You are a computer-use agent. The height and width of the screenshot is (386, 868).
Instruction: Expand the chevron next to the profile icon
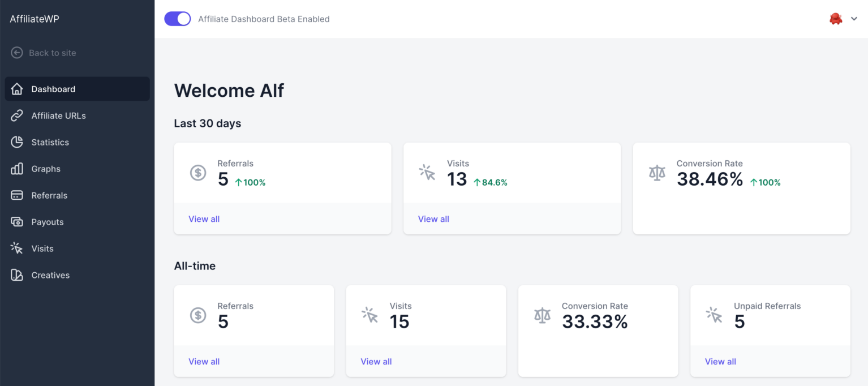853,19
